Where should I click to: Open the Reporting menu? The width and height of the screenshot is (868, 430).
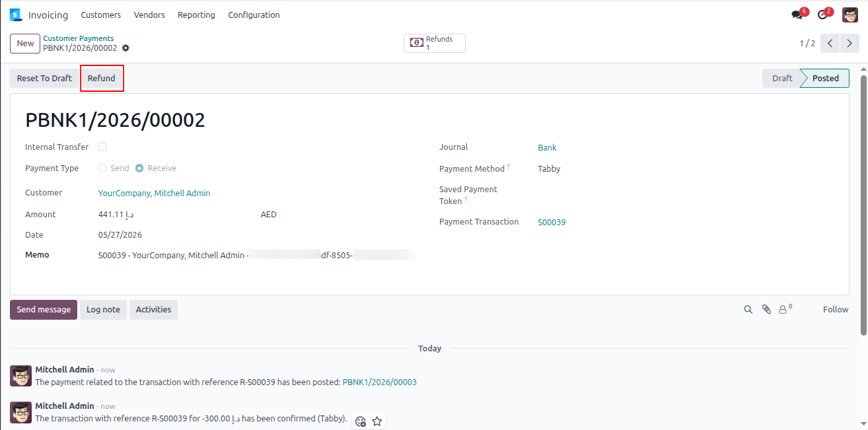point(196,15)
